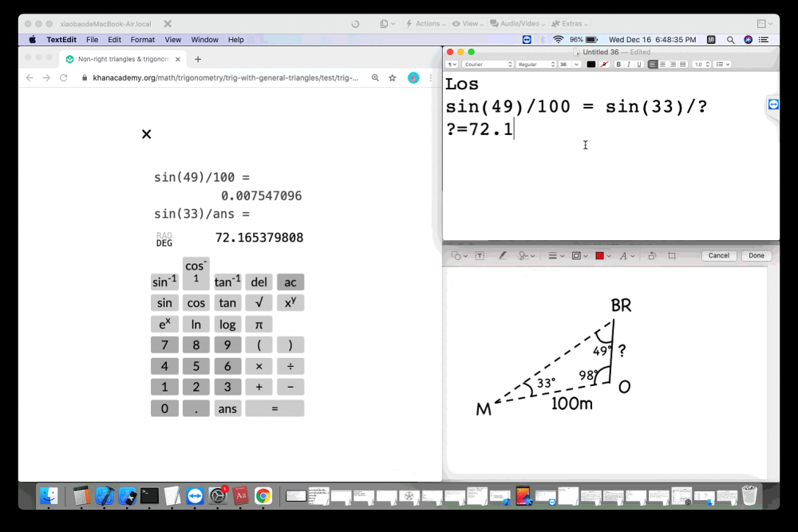Close the calculator with the X icon
This screenshot has height=532, width=798.
tap(146, 134)
